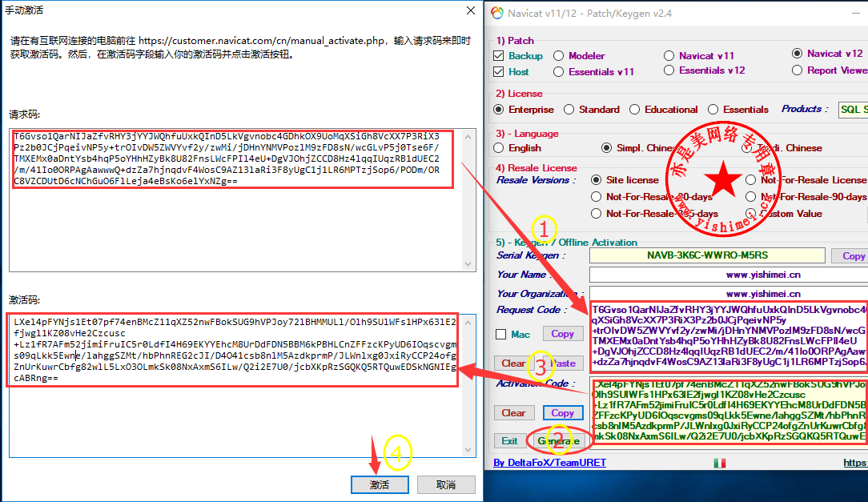This screenshot has height=502, width=868.
Task: Select the Site license radio
Action: click(597, 180)
